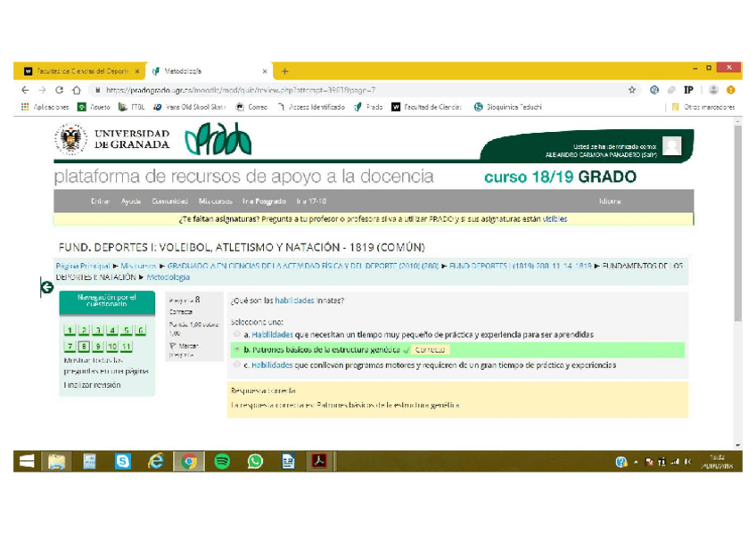Select radio option a. Habilidades tiempo pequeño
Image resolution: width=756 pixels, height=534 pixels.
click(237, 334)
